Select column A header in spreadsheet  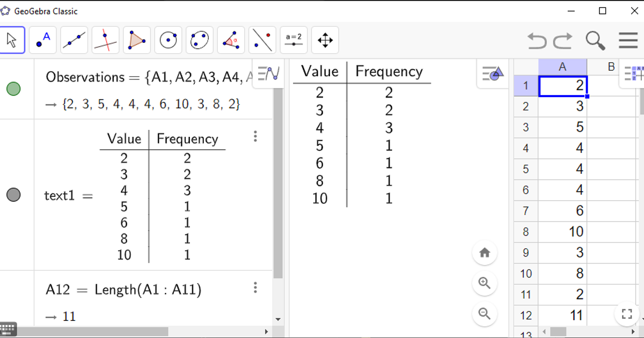[x=562, y=67]
